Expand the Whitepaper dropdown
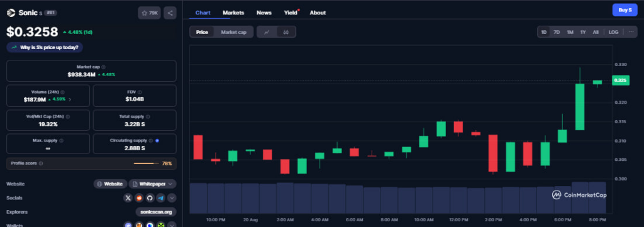Screen dimensions: 644x227 (x=152, y=184)
